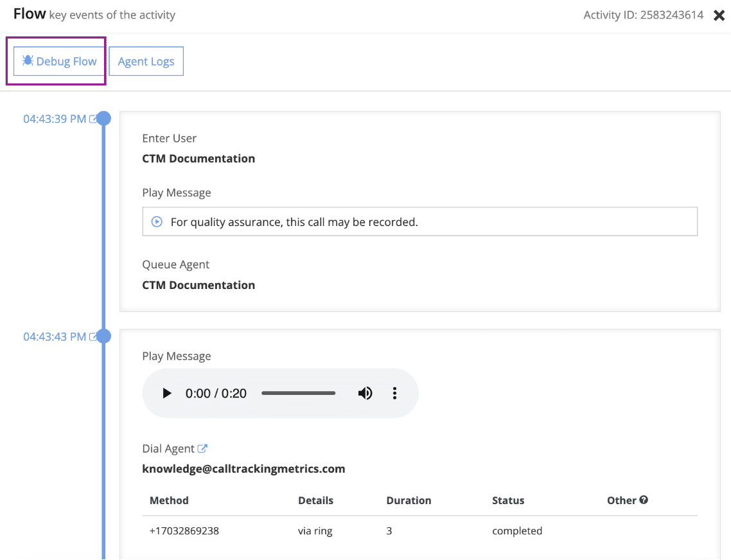Click the 04:43:39 PM timeline dot
The image size is (731, 560).
[x=104, y=118]
